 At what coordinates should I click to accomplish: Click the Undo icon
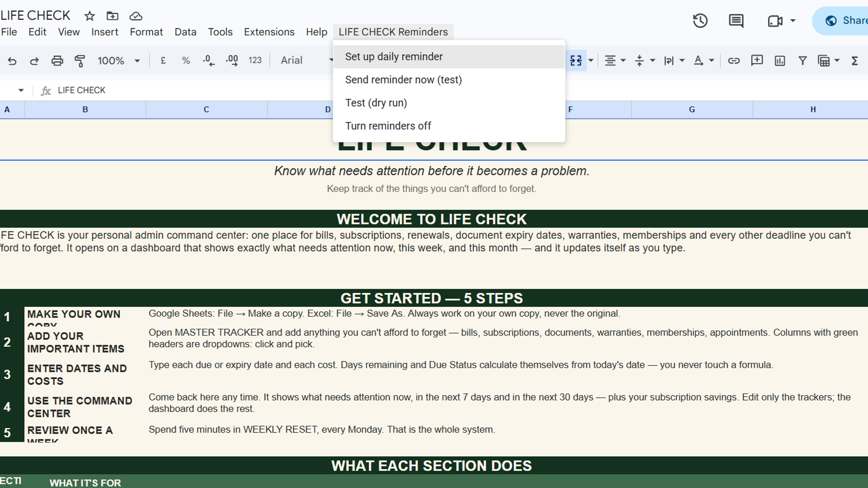click(12, 61)
